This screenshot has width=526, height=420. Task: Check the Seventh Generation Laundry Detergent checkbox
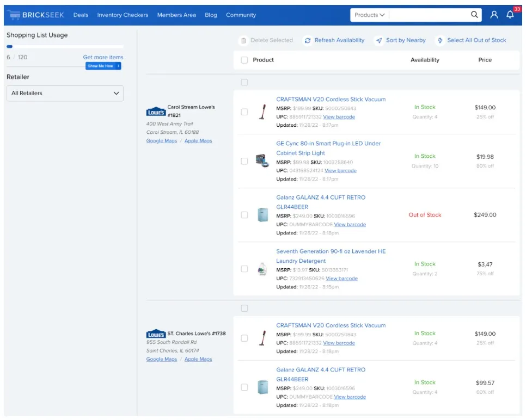(244, 269)
